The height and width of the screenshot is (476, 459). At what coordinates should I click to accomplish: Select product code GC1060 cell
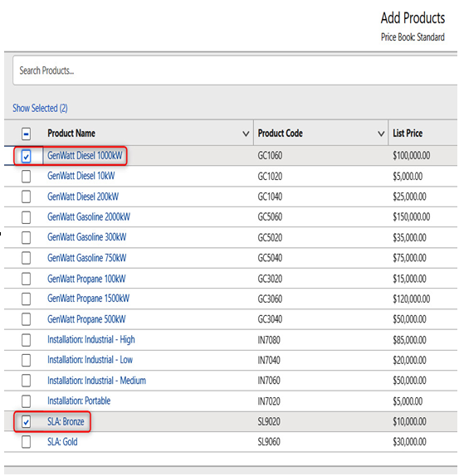pos(270,156)
